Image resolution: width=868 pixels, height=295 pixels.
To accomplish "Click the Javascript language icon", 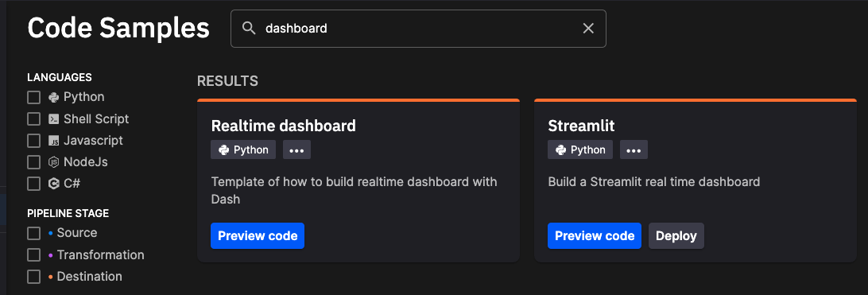I will 54,141.
